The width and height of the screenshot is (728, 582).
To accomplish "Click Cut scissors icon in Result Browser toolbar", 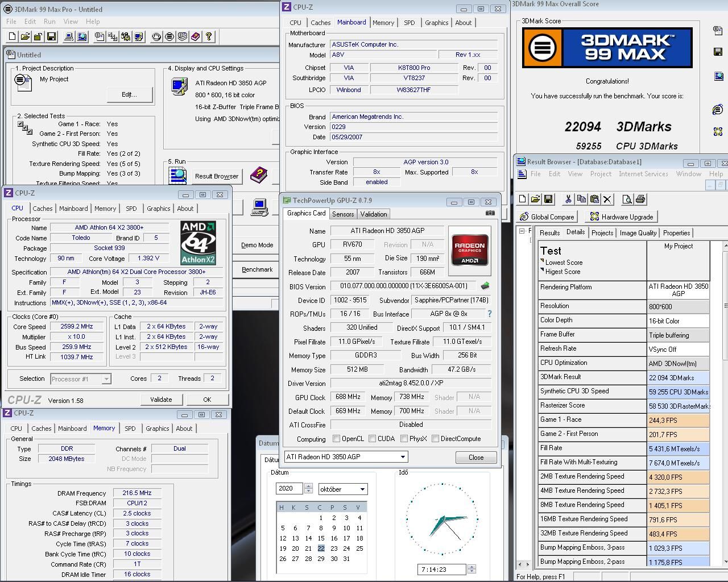I will click(x=568, y=199).
